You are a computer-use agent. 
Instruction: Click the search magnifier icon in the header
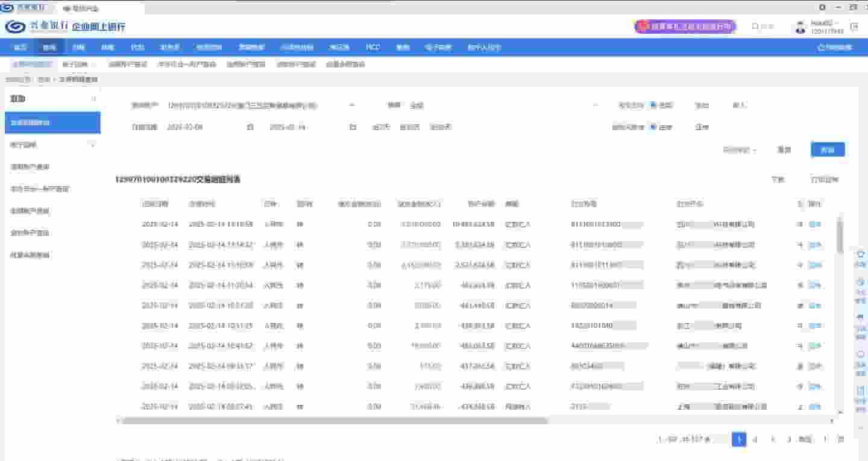pos(755,27)
